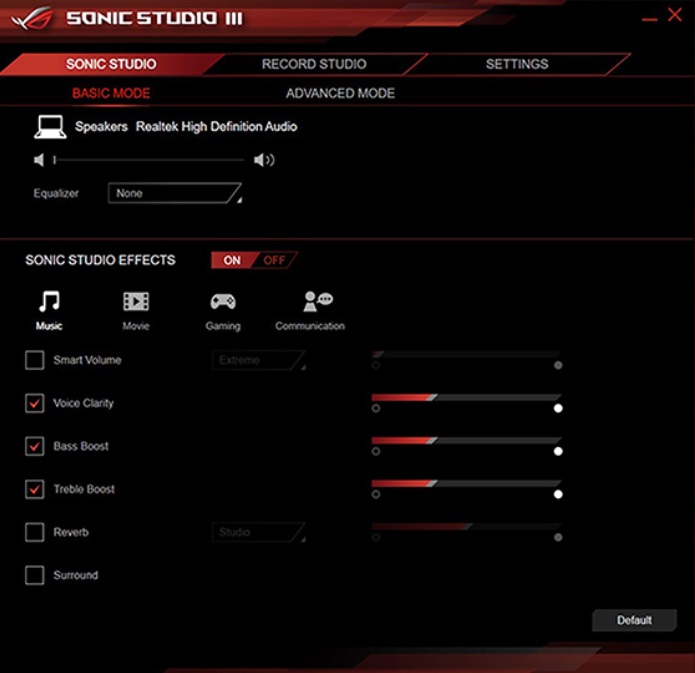Adjust the Bass Boost level slider

467,441
